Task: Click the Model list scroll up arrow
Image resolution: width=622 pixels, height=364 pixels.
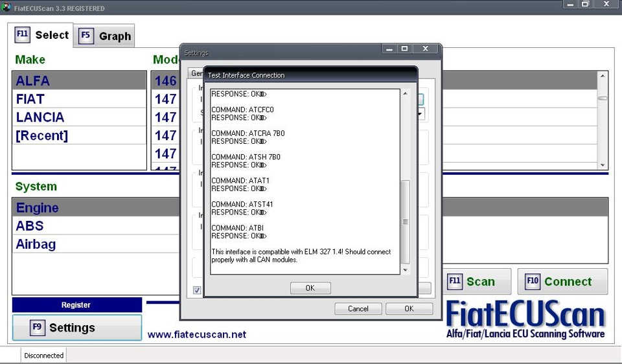Action: click(603, 76)
